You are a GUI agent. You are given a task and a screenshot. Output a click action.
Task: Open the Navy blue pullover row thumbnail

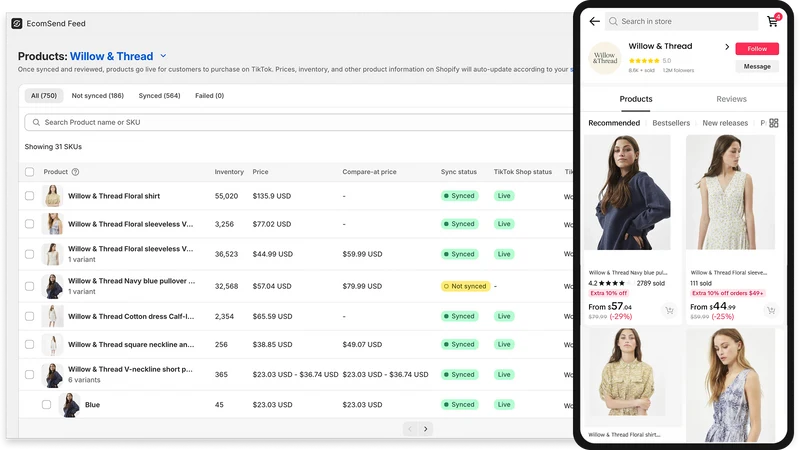53,286
